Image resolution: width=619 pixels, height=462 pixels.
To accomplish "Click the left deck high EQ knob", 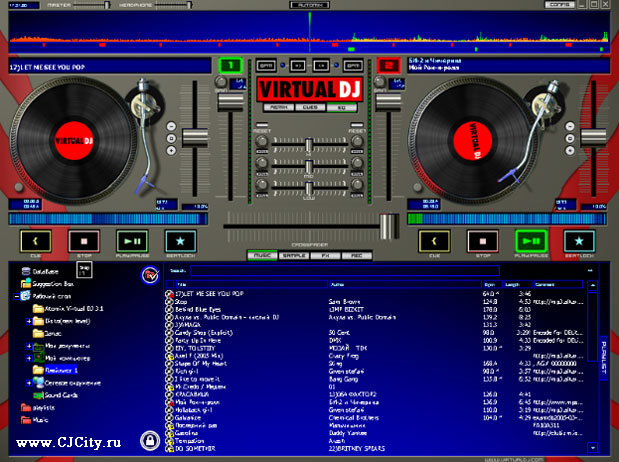I will 262,141.
